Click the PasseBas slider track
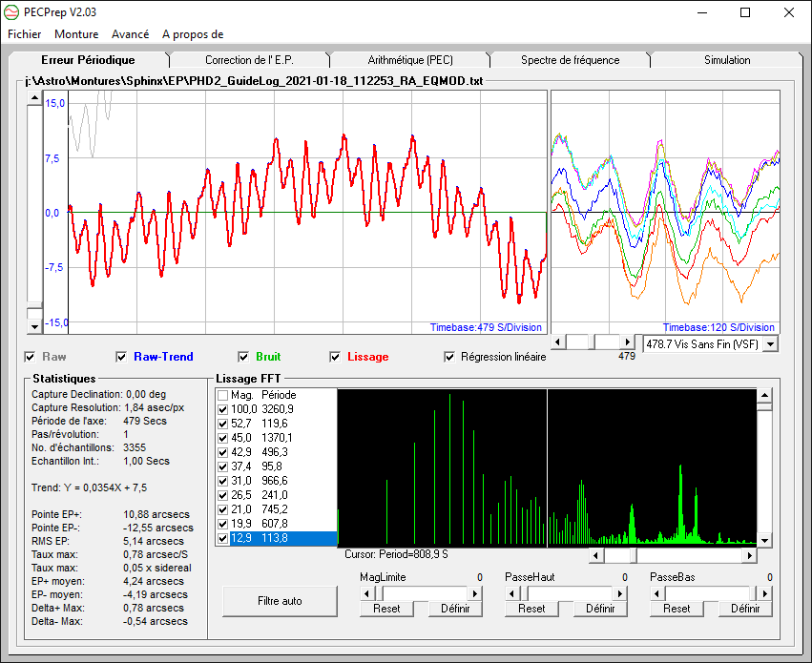Image resolution: width=812 pixels, height=663 pixels. click(711, 593)
